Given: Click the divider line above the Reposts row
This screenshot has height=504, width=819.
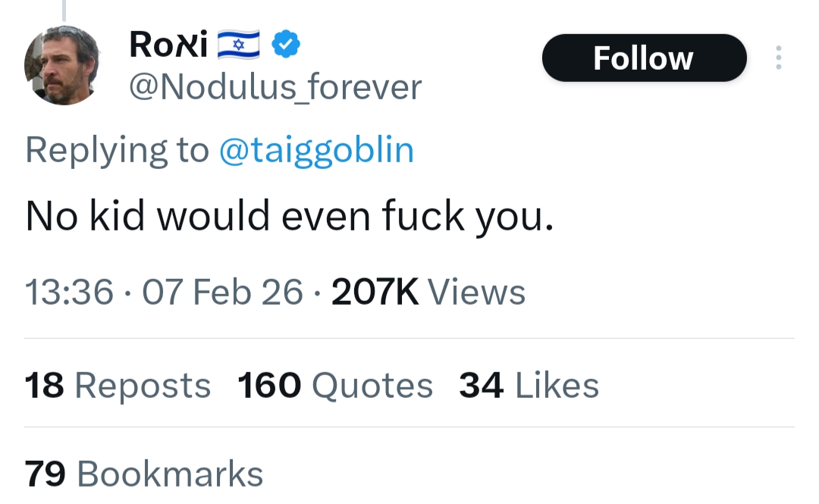Looking at the screenshot, I should 409,339.
